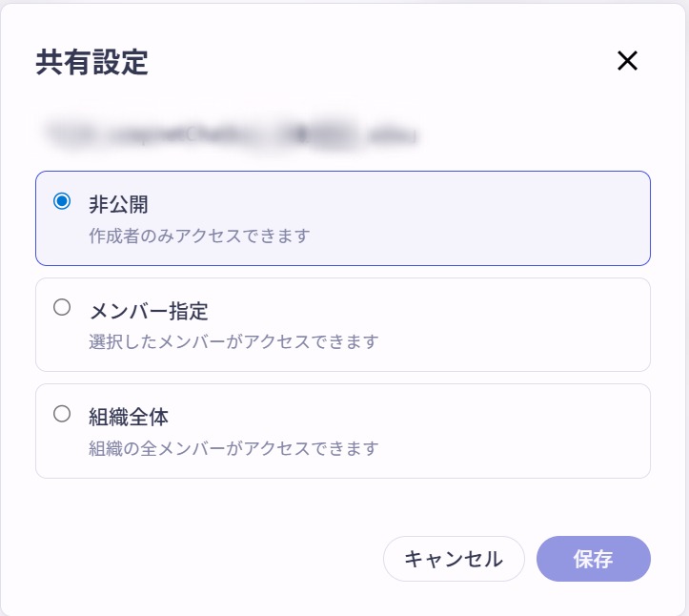Click the キャンセル button

tap(454, 559)
